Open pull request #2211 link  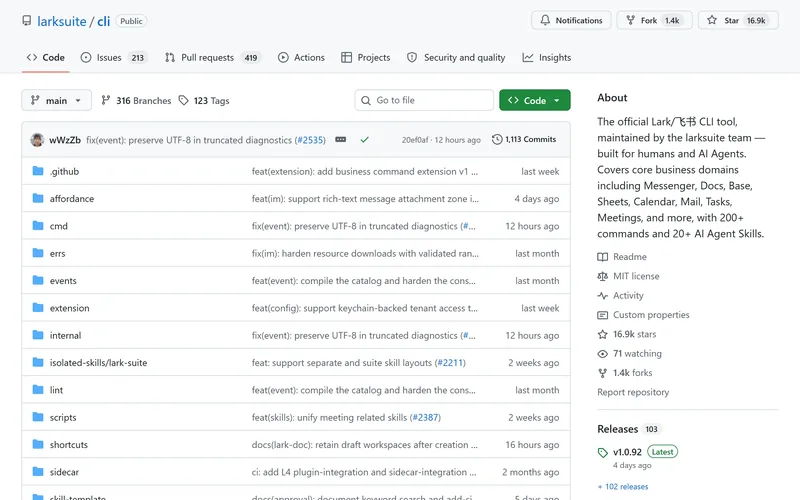(450, 363)
